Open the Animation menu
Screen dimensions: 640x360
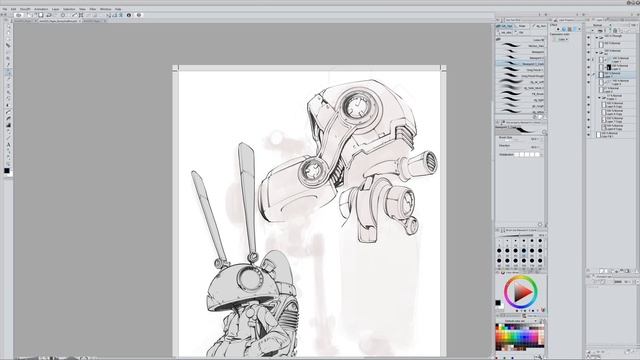click(x=41, y=9)
